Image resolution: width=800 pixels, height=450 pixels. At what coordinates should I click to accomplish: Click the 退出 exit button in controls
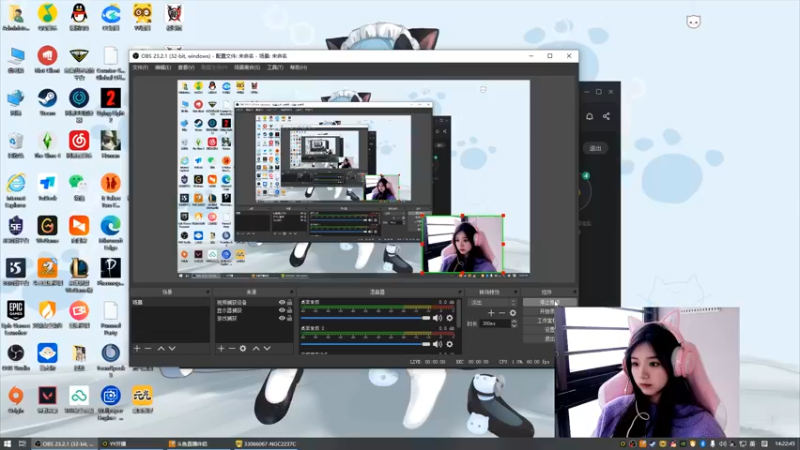pos(549,339)
